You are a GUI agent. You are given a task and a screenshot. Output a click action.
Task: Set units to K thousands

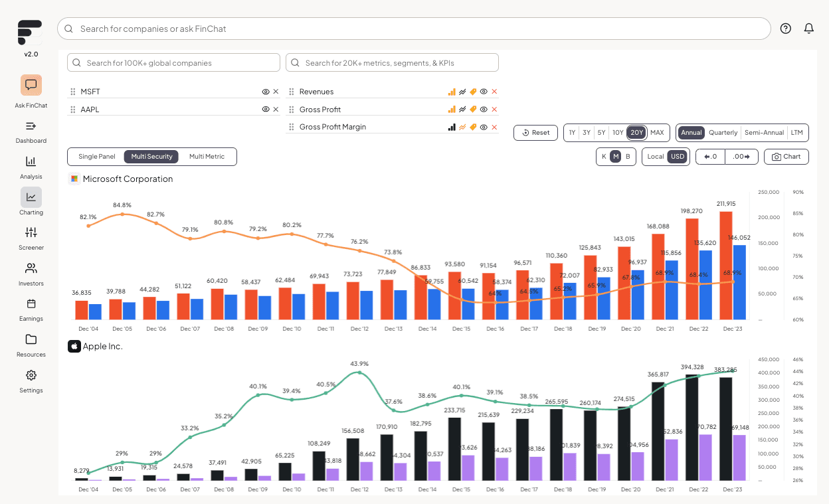click(x=604, y=157)
